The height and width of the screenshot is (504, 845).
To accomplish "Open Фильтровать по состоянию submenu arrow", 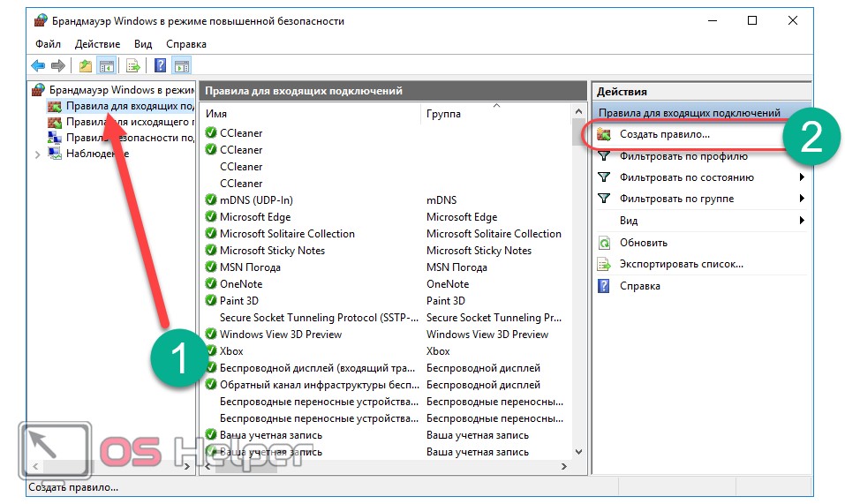I will click(x=802, y=177).
